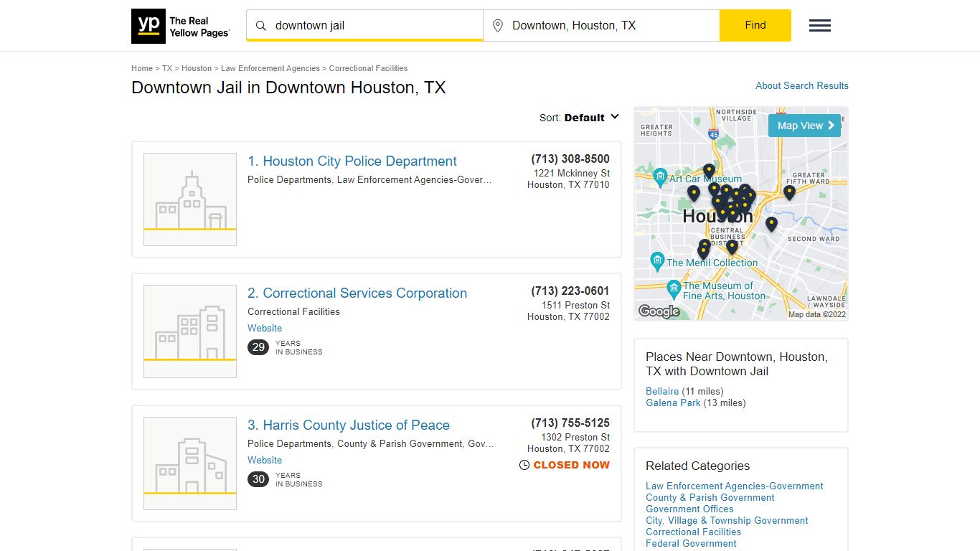This screenshot has height=551, width=980.
Task: Click the map pin near Greater Fifth Ward
Action: coord(789,192)
